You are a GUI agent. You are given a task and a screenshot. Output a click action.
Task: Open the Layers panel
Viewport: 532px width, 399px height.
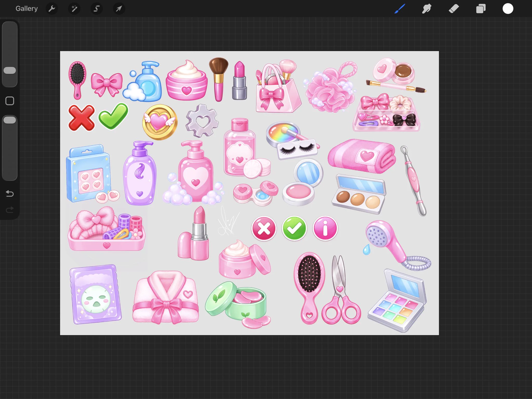pos(481,9)
